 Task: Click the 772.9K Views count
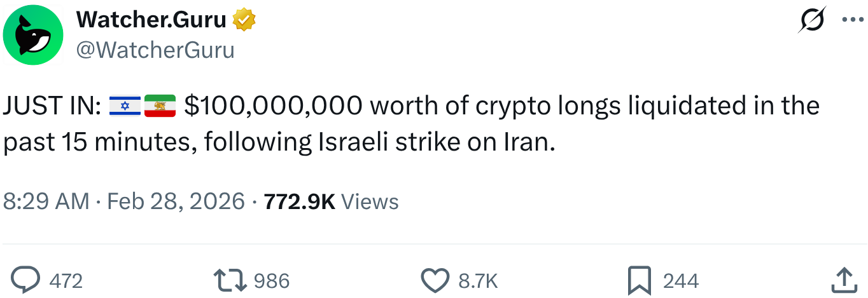coord(331,201)
